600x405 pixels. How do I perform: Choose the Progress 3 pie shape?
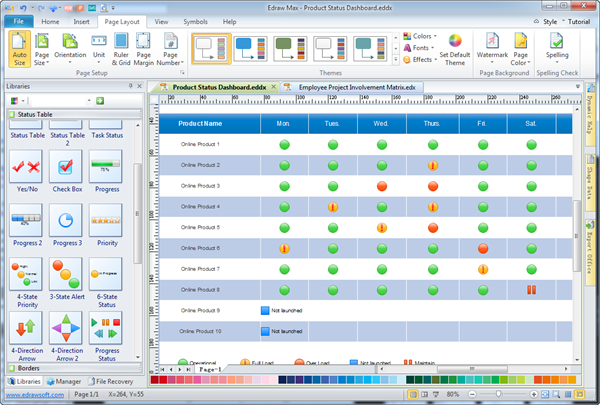66,221
